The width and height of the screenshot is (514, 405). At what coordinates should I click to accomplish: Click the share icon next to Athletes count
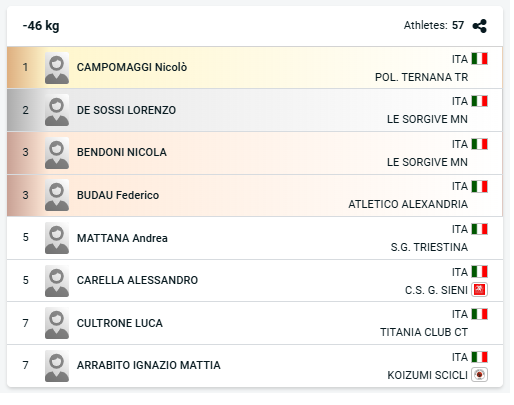coord(479,26)
